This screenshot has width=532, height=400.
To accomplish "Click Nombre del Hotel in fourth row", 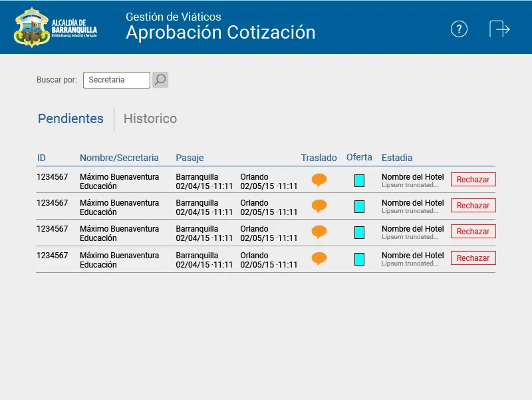I will [x=412, y=256].
